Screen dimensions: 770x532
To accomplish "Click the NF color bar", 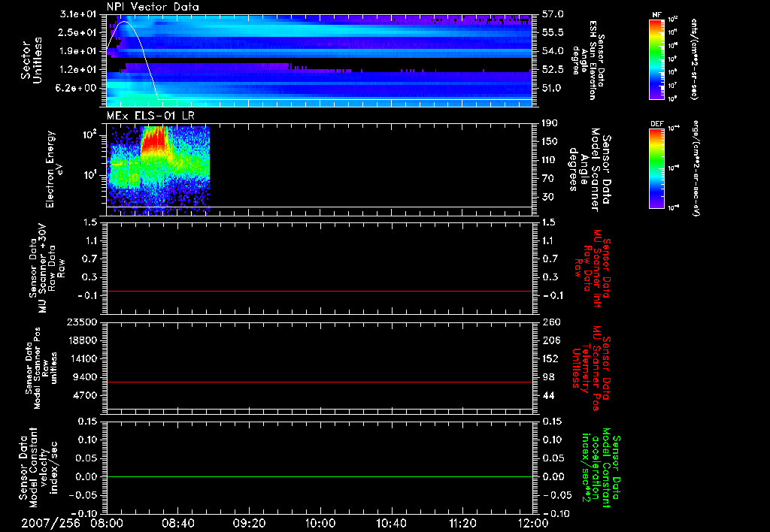I will [x=657, y=59].
